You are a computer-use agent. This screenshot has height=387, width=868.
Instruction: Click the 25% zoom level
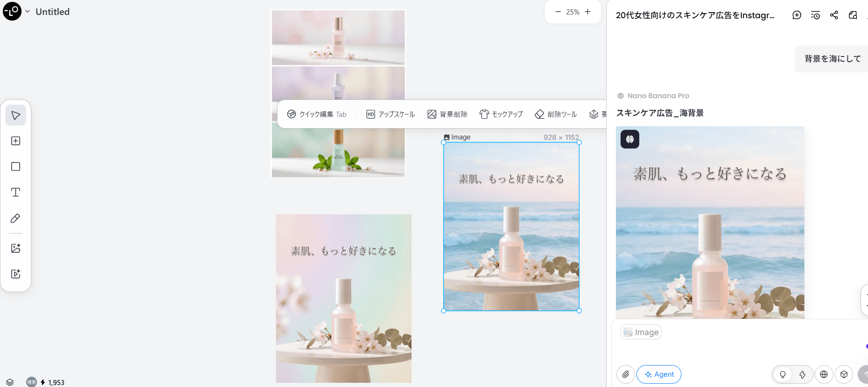point(572,12)
